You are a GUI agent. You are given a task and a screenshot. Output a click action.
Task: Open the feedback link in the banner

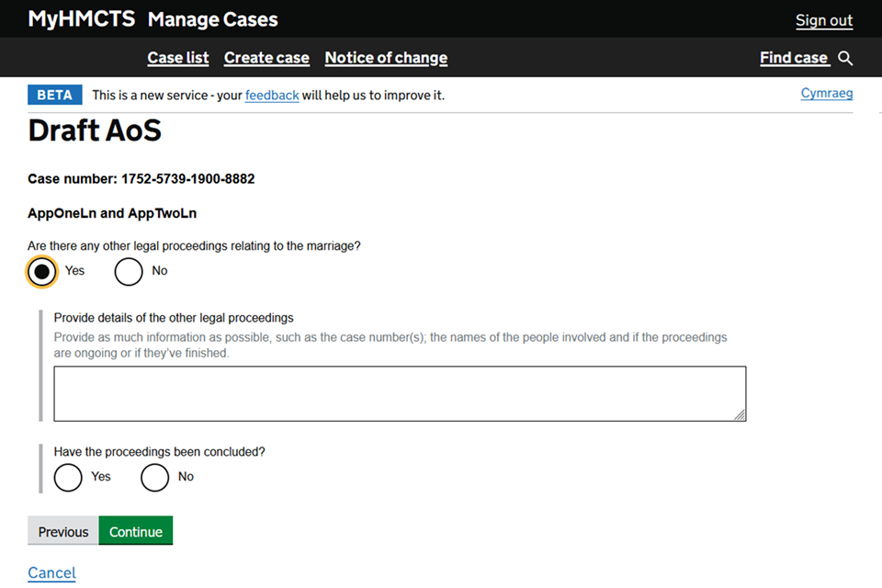[x=272, y=95]
